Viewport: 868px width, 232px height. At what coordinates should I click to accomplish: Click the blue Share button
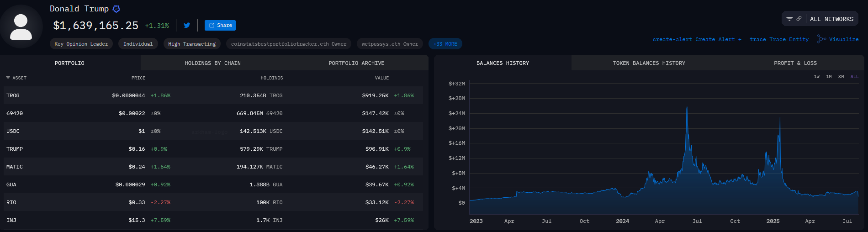tap(220, 25)
